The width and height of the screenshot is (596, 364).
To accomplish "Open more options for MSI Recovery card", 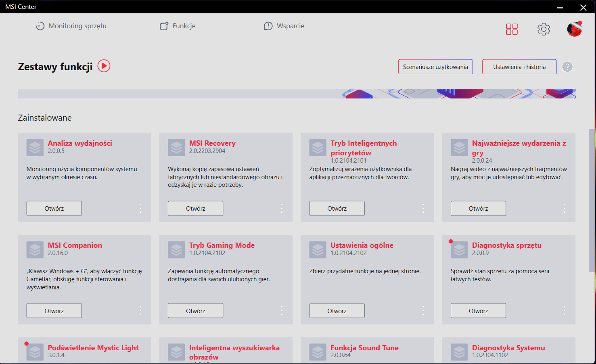I will [x=282, y=208].
